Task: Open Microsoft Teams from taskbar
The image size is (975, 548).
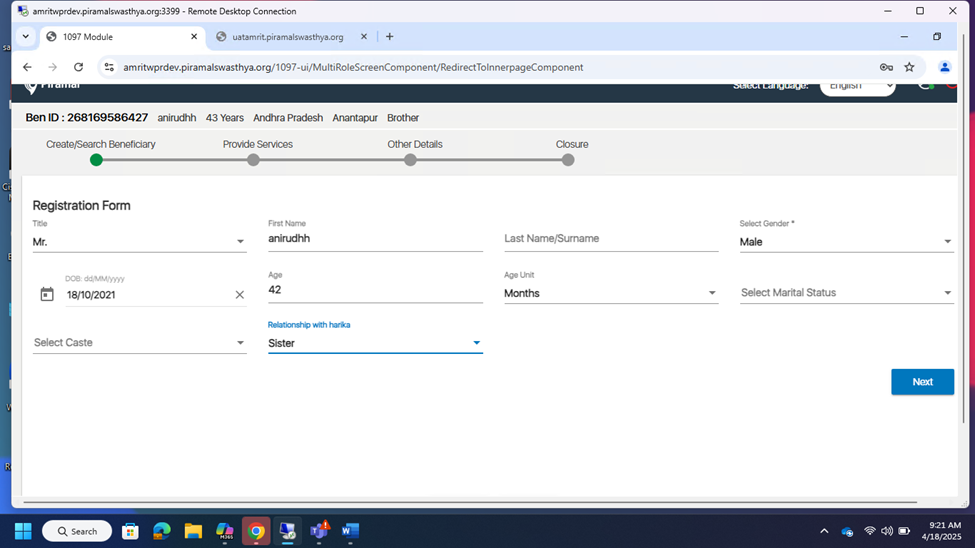Action: point(319,531)
